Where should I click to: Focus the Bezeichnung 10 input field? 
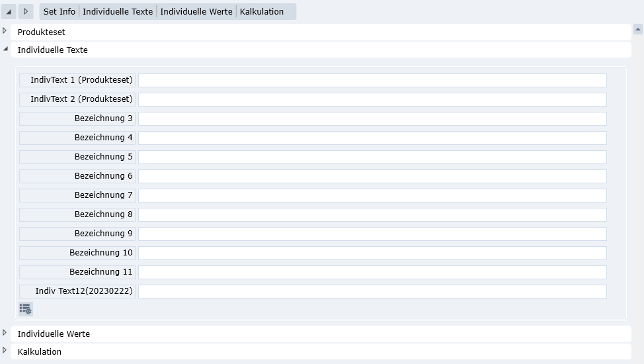click(x=372, y=253)
